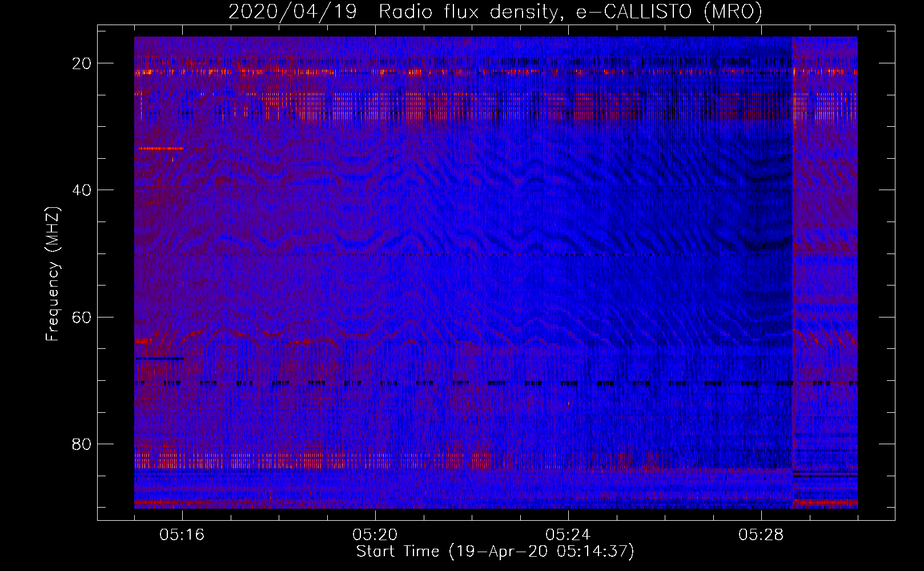Select the 05:20 time tick label
The image size is (924, 571).
click(375, 535)
